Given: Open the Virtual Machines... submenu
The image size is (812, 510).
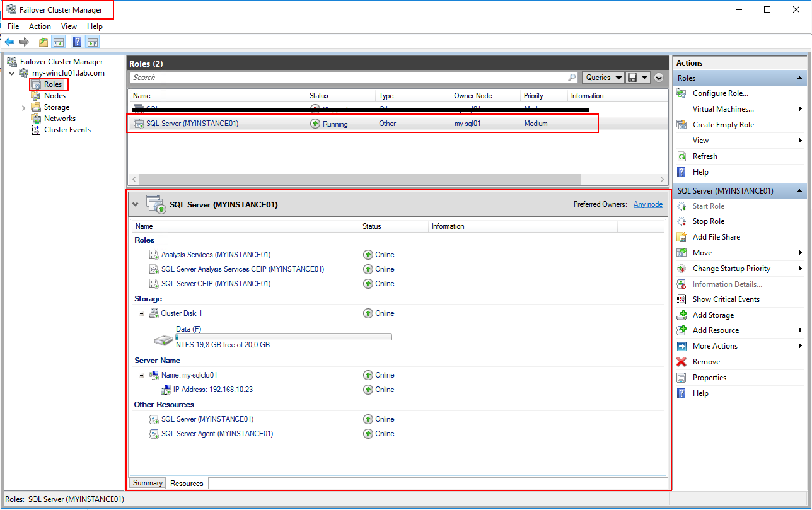Looking at the screenshot, I should click(740, 109).
